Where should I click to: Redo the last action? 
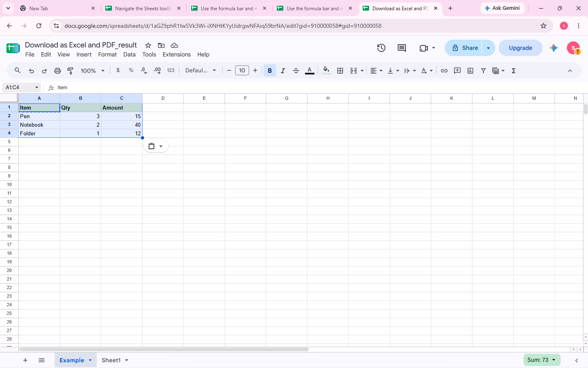pyautogui.click(x=45, y=71)
